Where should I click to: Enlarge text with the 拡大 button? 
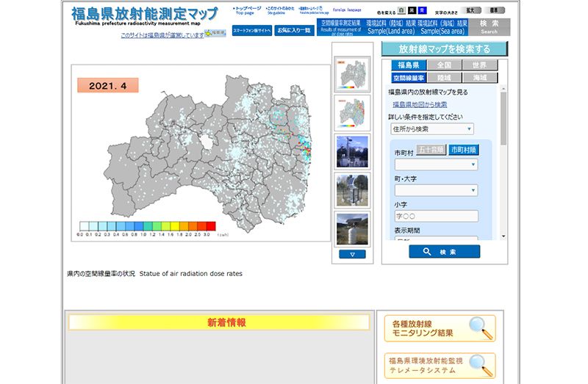pyautogui.click(x=470, y=10)
